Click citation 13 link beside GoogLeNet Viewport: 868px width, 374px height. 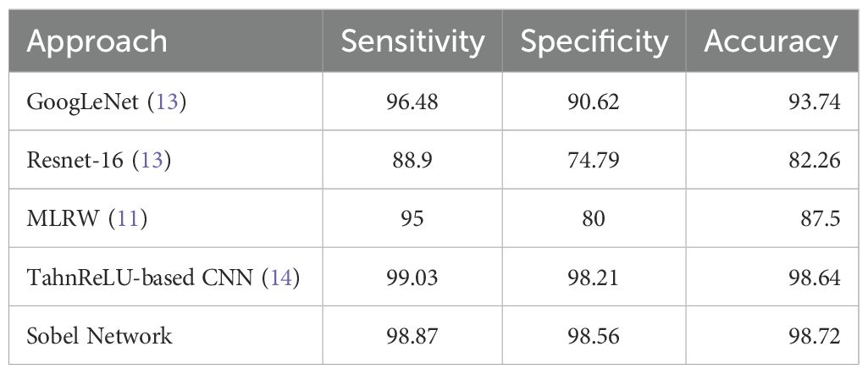coord(158,102)
